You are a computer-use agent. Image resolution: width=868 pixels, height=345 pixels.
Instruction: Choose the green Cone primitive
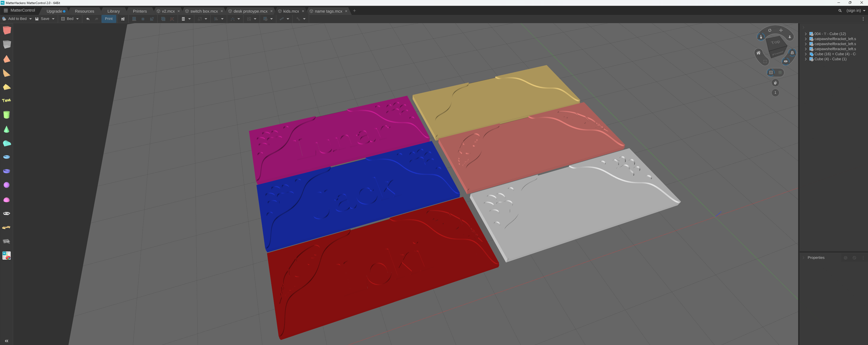coord(6,129)
